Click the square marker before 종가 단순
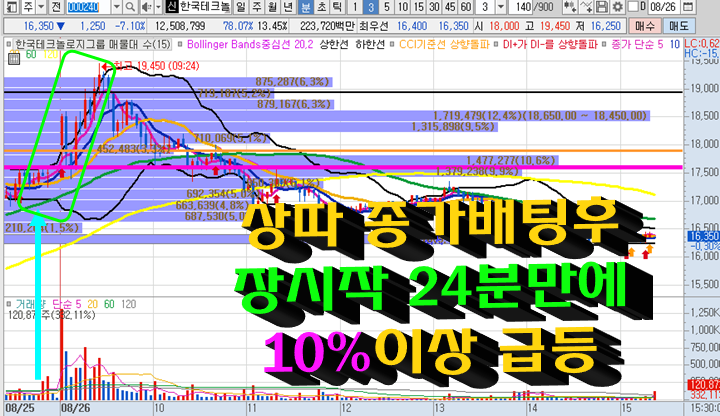This screenshot has width=720, height=416. 604,45
